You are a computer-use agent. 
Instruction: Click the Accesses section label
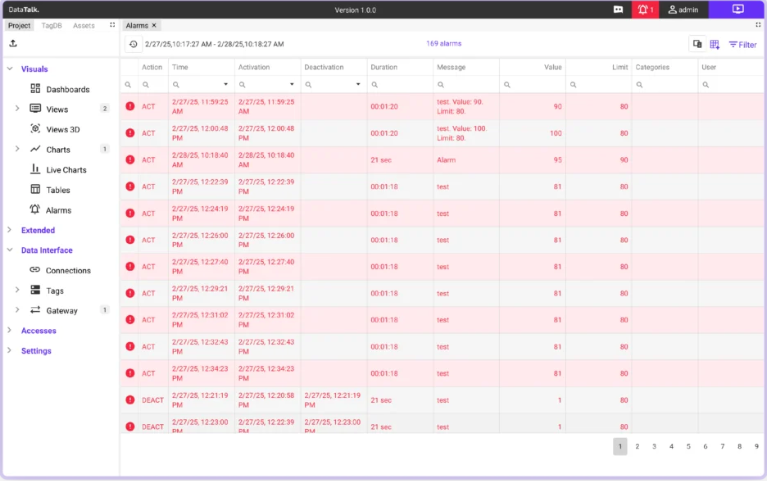(x=39, y=331)
